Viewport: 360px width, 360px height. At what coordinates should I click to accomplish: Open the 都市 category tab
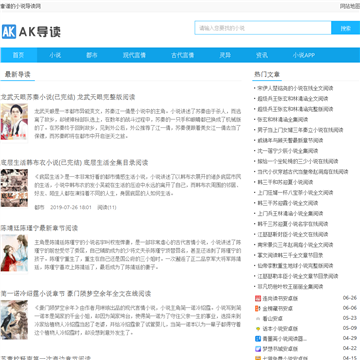[92, 55]
